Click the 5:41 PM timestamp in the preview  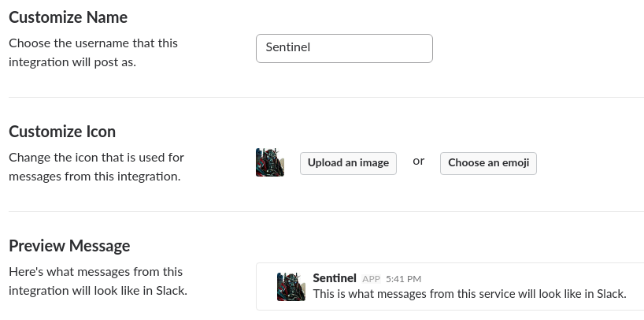[x=403, y=279]
